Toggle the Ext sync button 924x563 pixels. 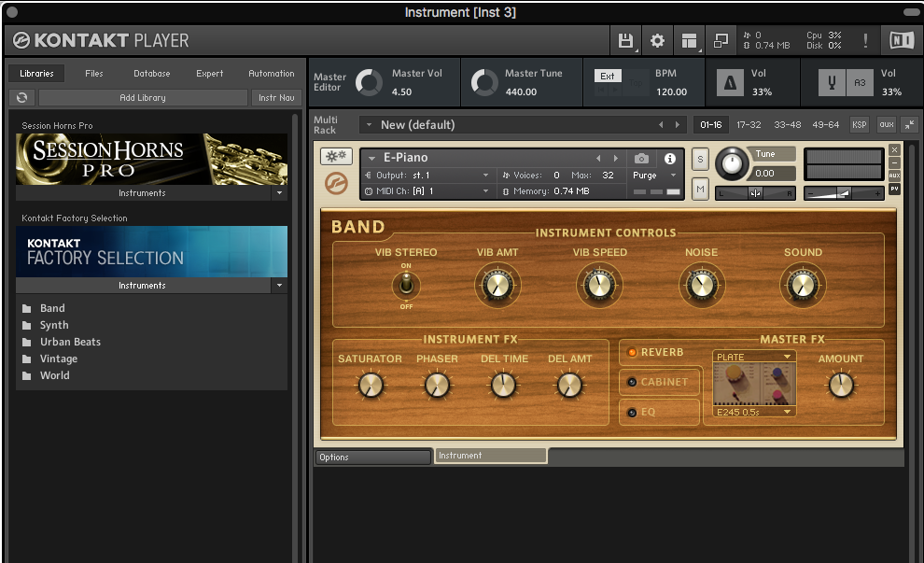[608, 76]
